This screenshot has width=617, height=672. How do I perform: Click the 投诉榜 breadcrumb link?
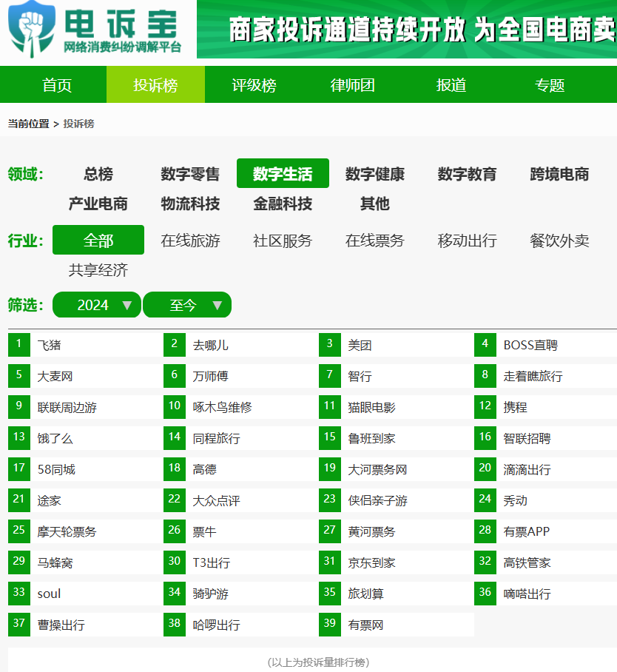pyautogui.click(x=79, y=124)
